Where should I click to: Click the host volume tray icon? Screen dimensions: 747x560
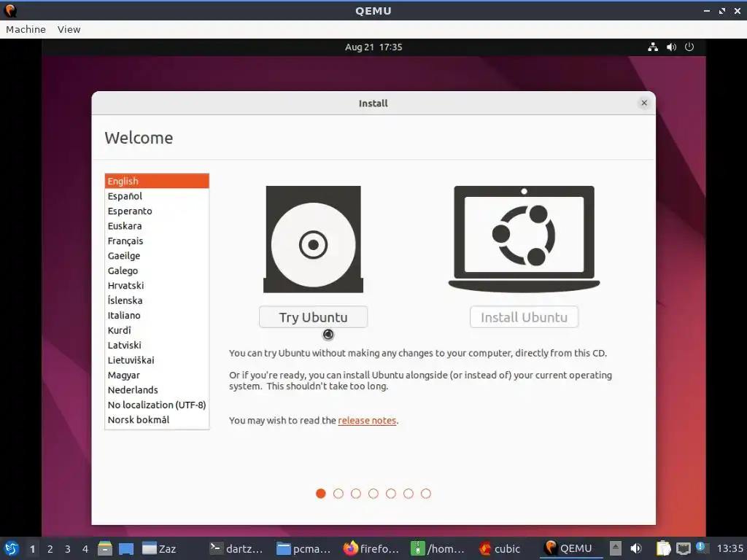coord(636,548)
